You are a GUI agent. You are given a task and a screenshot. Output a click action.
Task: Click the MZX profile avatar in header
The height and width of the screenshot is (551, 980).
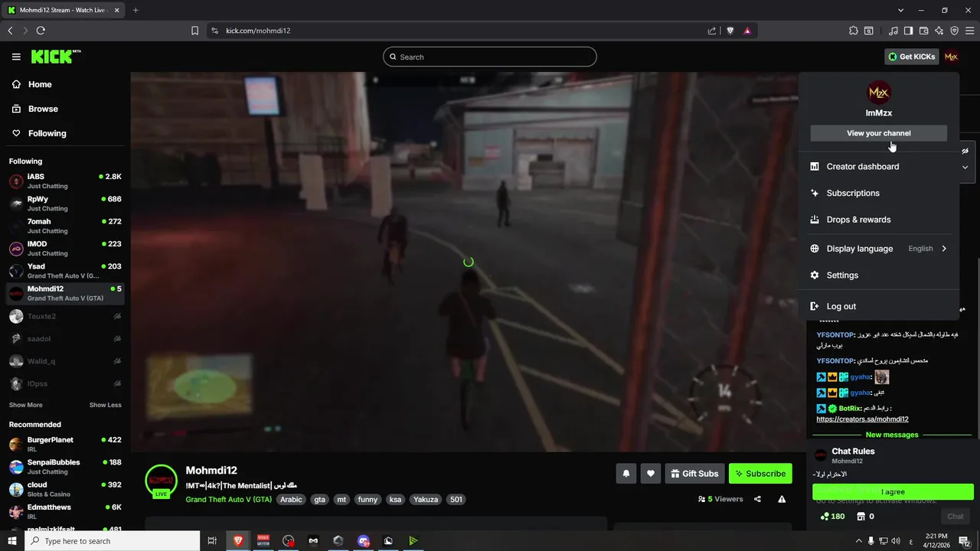951,57
